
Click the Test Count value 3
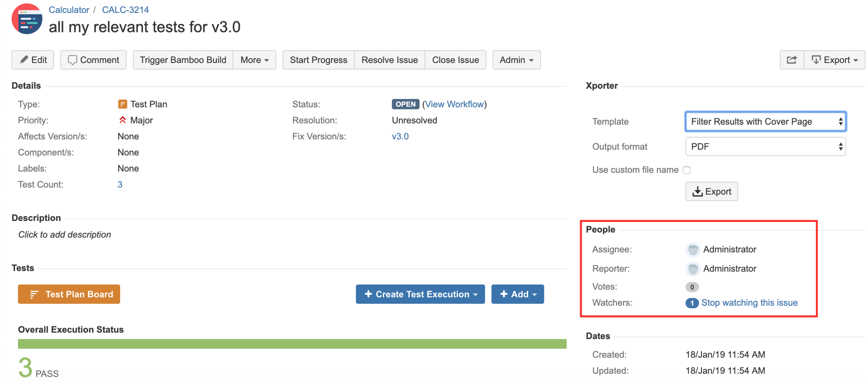[120, 184]
